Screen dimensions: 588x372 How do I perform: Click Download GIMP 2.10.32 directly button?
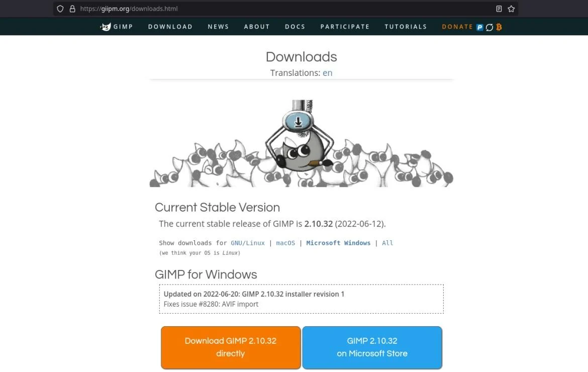click(231, 347)
